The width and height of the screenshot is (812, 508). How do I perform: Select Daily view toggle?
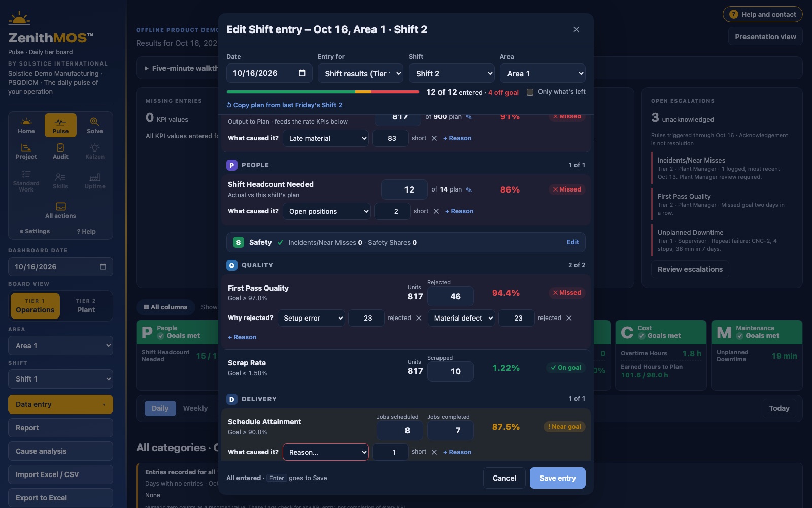pyautogui.click(x=160, y=408)
